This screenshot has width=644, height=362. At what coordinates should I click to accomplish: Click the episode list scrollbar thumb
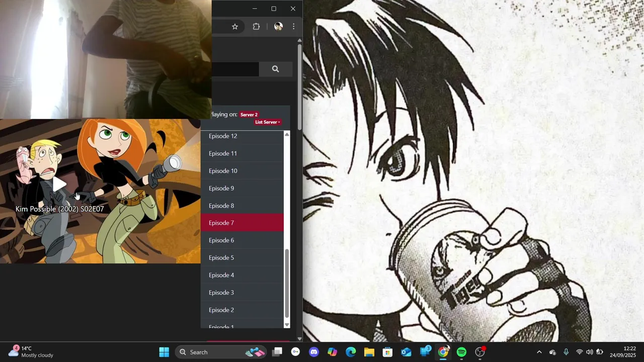(x=287, y=284)
